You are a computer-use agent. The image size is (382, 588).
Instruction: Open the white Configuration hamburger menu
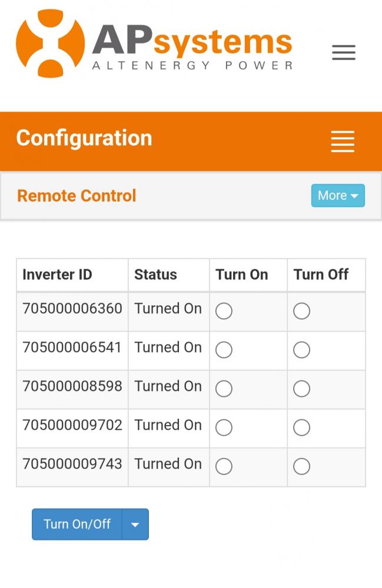coord(343,141)
